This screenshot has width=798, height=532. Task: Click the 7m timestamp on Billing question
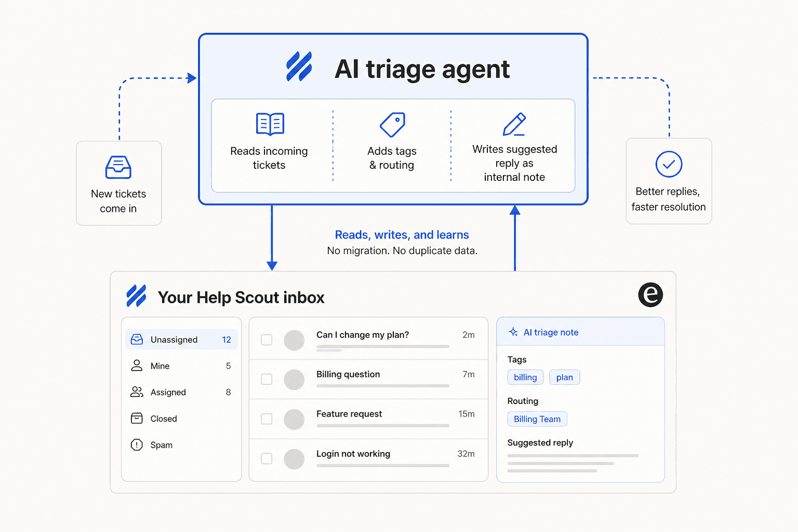pyautogui.click(x=469, y=374)
